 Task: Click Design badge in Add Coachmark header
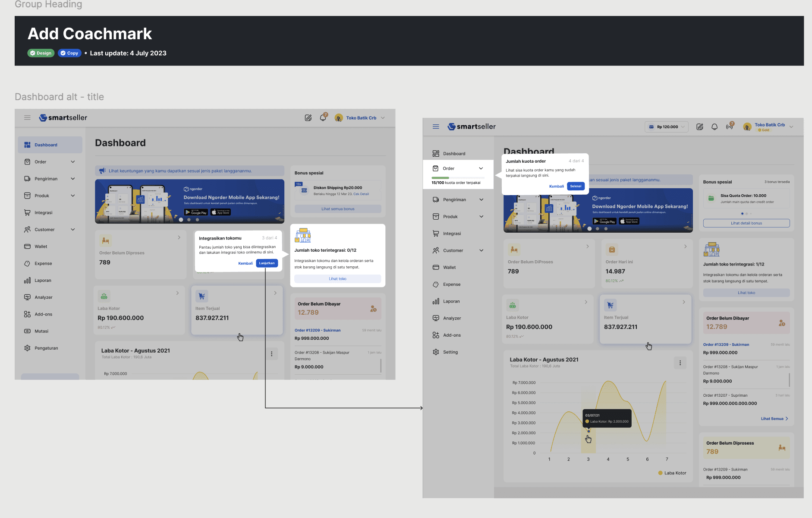(x=41, y=53)
